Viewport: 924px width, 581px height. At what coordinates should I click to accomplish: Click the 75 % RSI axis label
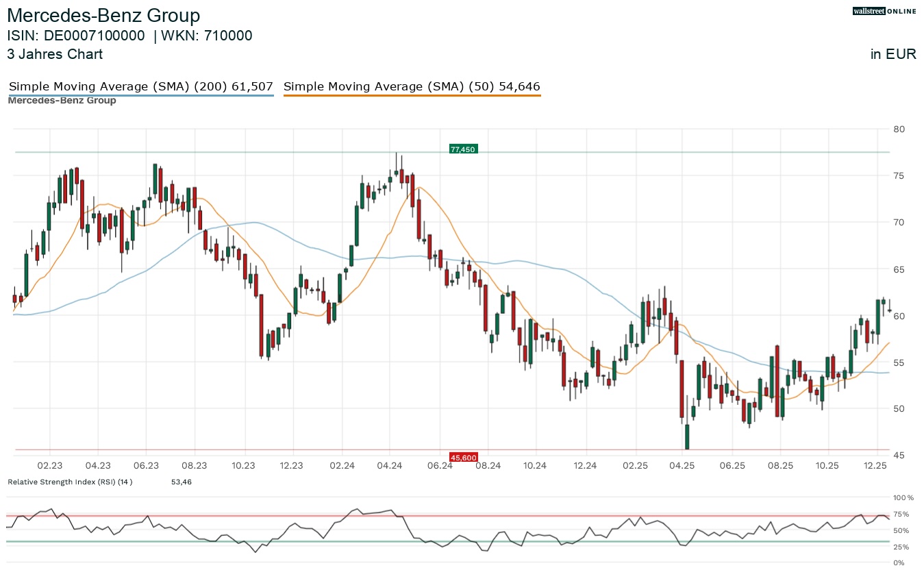900,515
